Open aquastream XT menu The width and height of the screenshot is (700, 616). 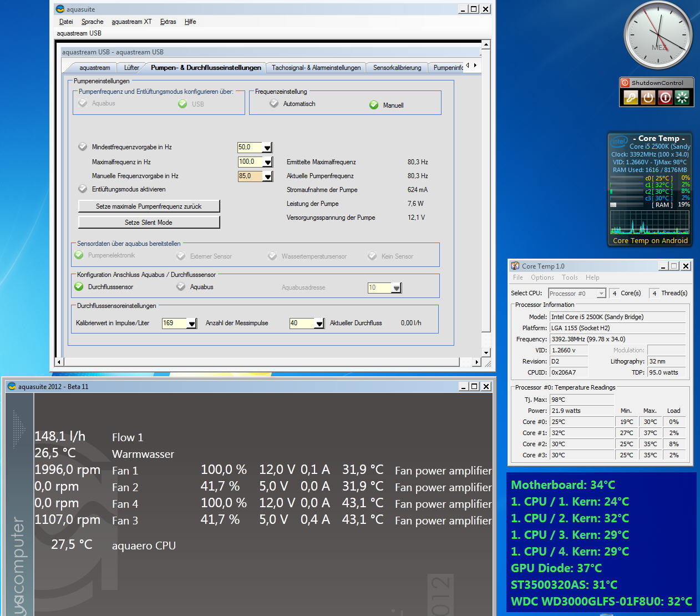131,22
